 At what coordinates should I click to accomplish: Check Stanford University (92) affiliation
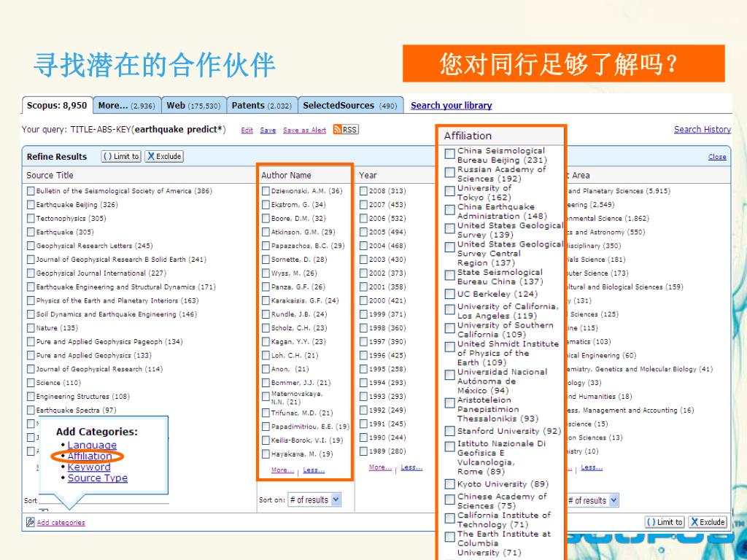(449, 431)
